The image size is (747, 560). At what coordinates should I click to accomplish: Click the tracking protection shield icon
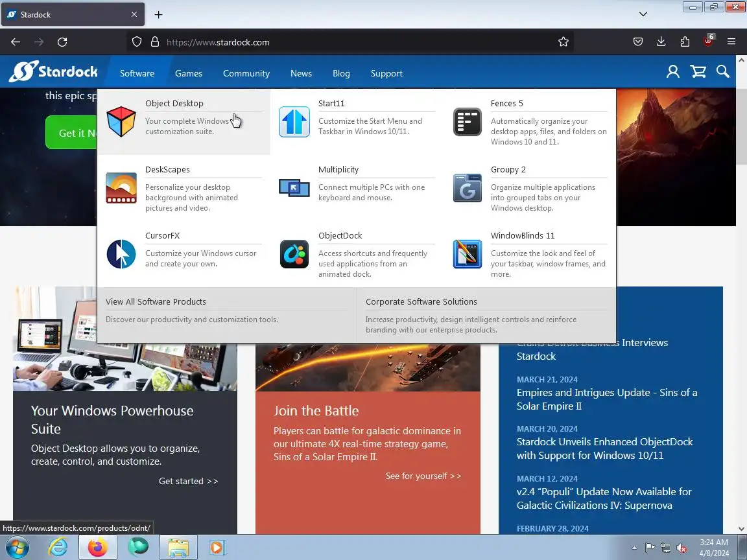pos(137,42)
